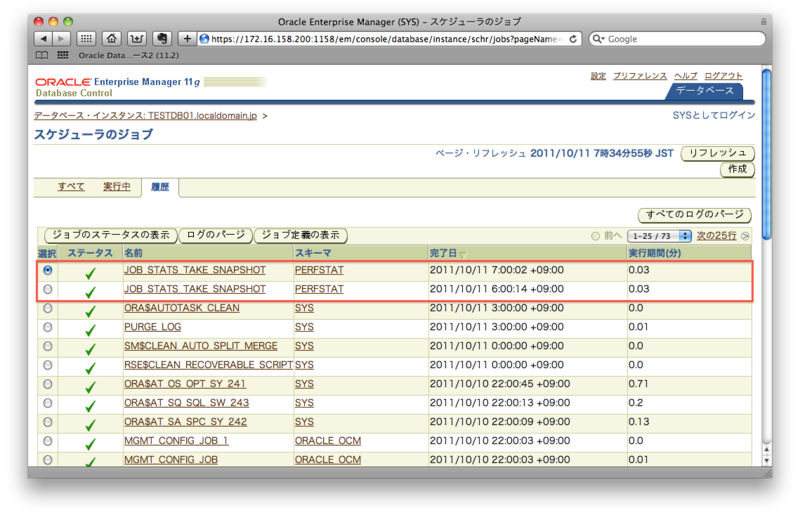Image resolution: width=800 pixels, height=520 pixels.
Task: Open ORA$AT_SQ_SQL_SW_243 job link
Action: tap(186, 403)
